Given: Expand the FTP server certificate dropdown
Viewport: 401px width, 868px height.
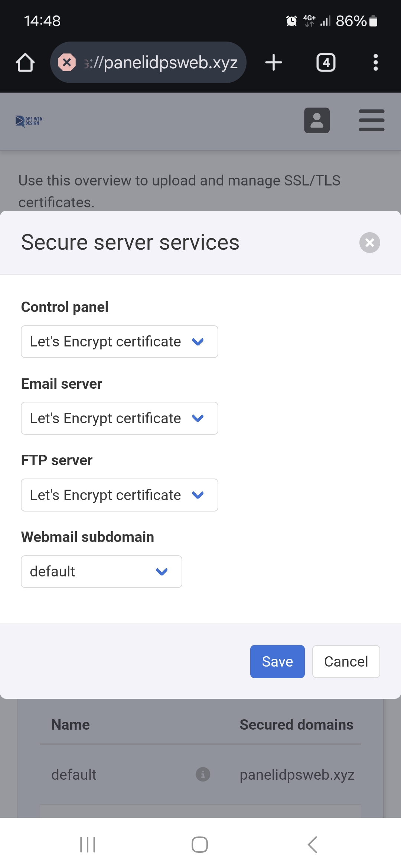Looking at the screenshot, I should [x=119, y=495].
